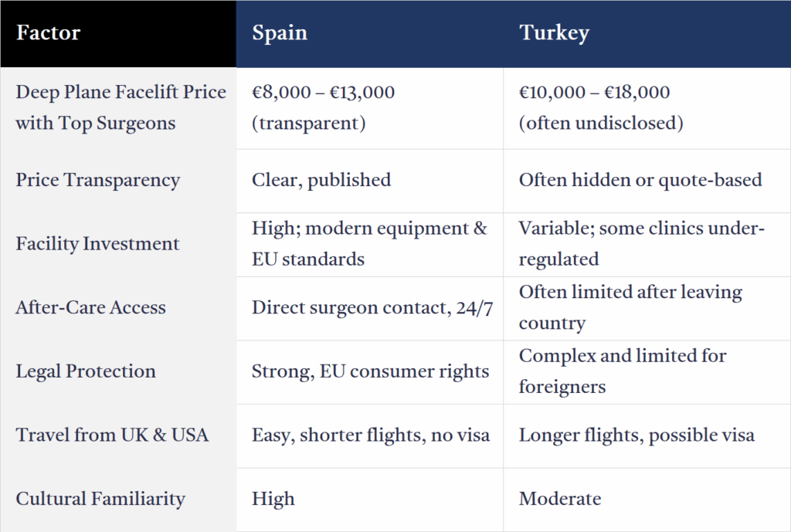Click the 'Variable; some clinics under-regulated' cell
Image resolution: width=791 pixels, height=532 pixels.
click(641, 244)
